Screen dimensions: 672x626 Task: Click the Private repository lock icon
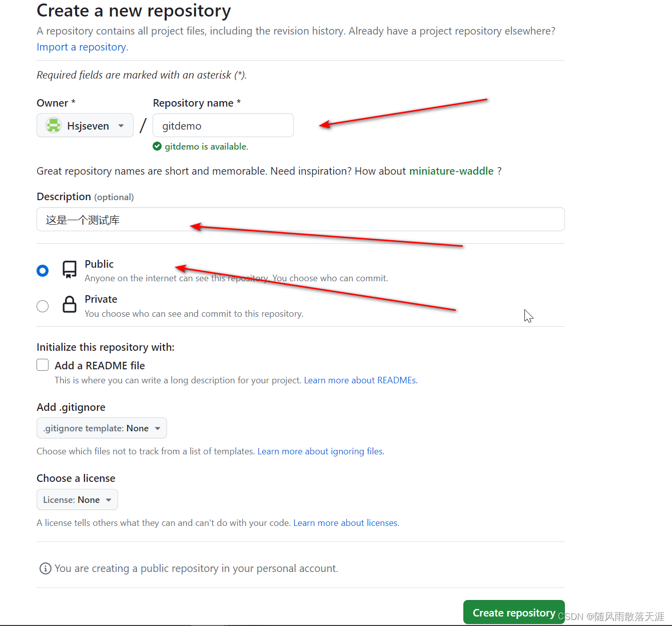point(70,304)
